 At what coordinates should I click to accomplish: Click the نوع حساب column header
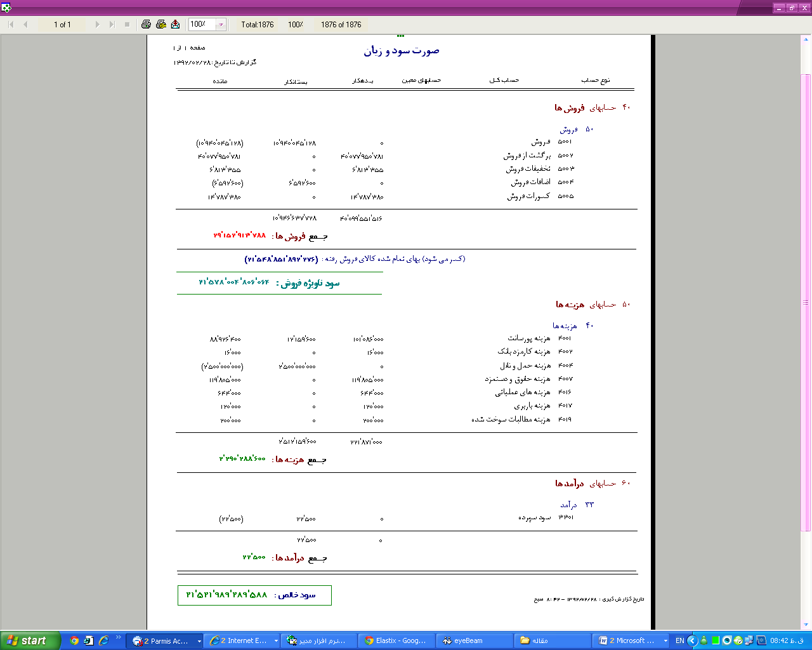click(596, 80)
